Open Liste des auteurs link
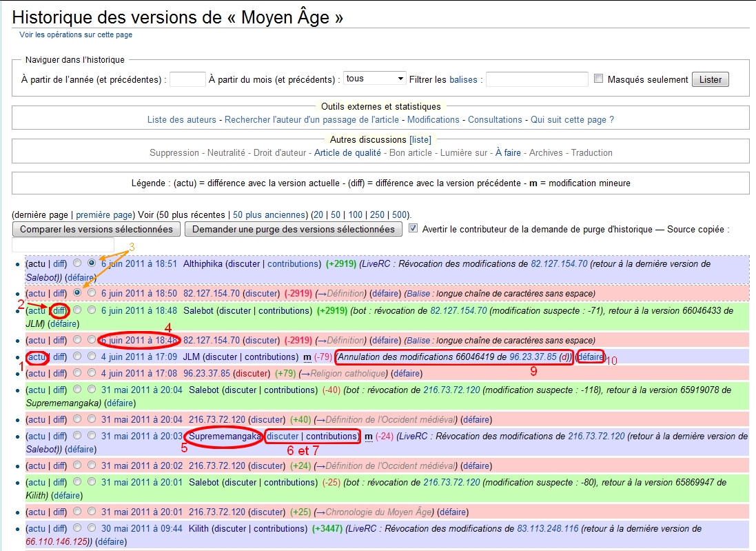 [182, 120]
